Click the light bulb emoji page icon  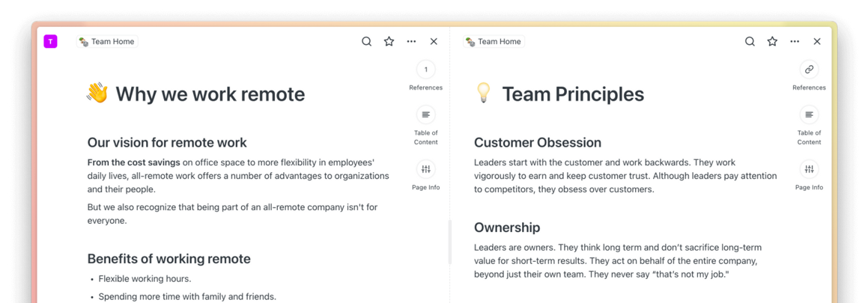pyautogui.click(x=484, y=94)
